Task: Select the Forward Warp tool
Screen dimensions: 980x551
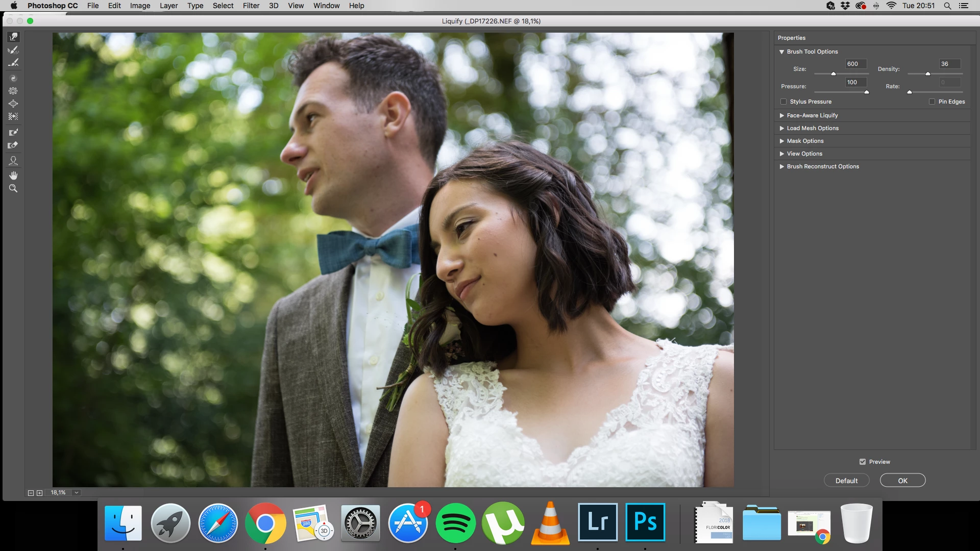Action: pos(13,37)
